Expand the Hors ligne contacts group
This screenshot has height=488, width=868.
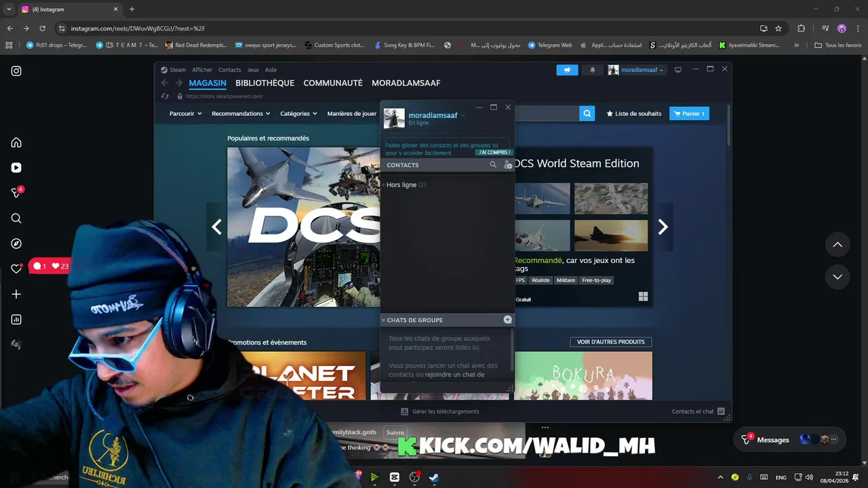403,185
